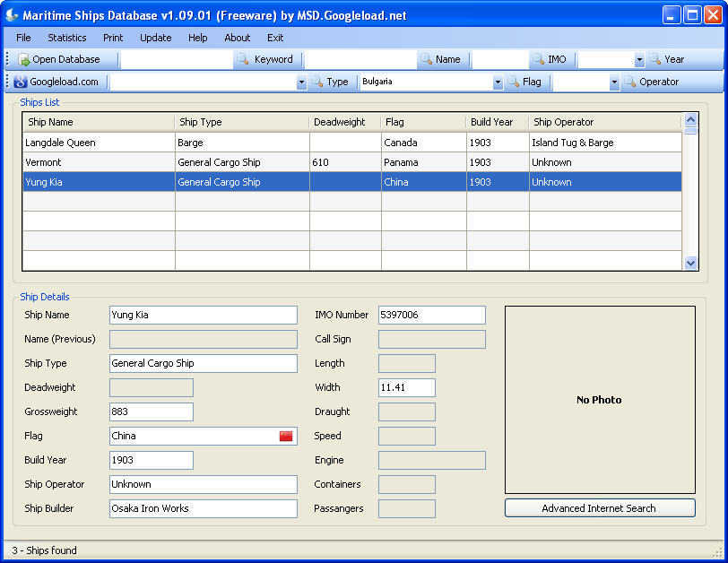
Task: Expand the Operator dropdown arrow
Action: pyautogui.click(x=614, y=82)
